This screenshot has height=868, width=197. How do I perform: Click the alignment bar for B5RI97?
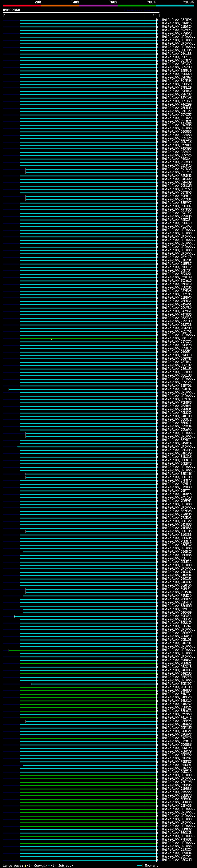coord(94,684)
